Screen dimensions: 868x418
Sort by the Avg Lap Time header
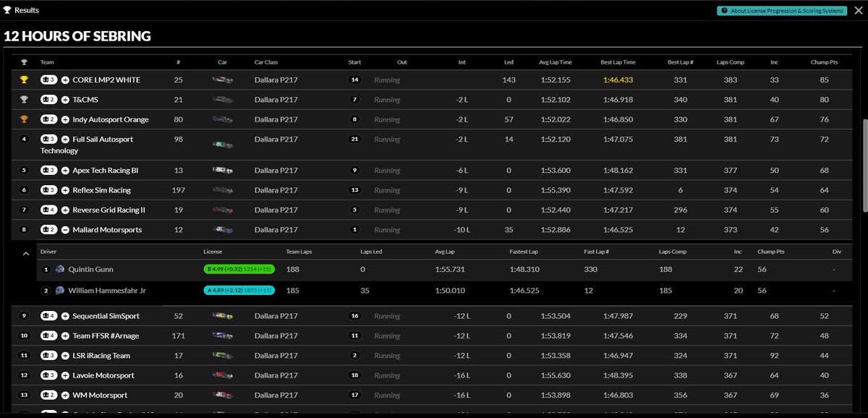556,62
